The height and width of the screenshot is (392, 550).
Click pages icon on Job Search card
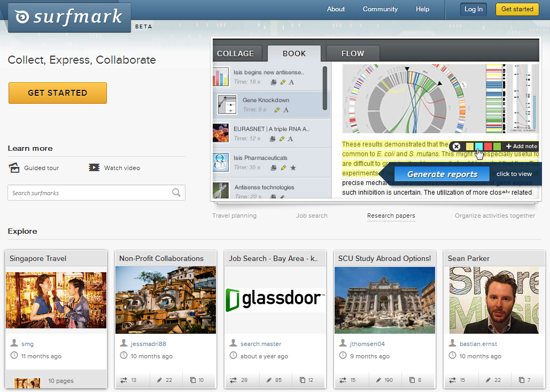303,380
